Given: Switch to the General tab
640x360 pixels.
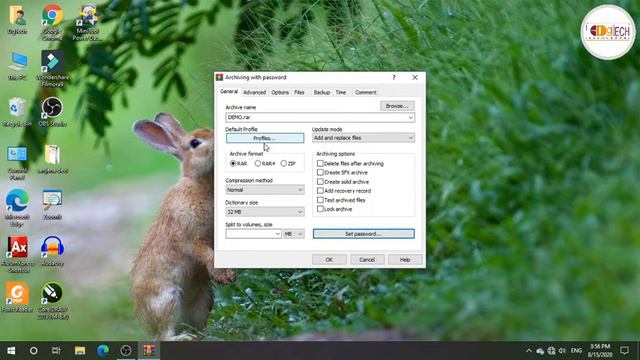Looking at the screenshot, I should [229, 92].
